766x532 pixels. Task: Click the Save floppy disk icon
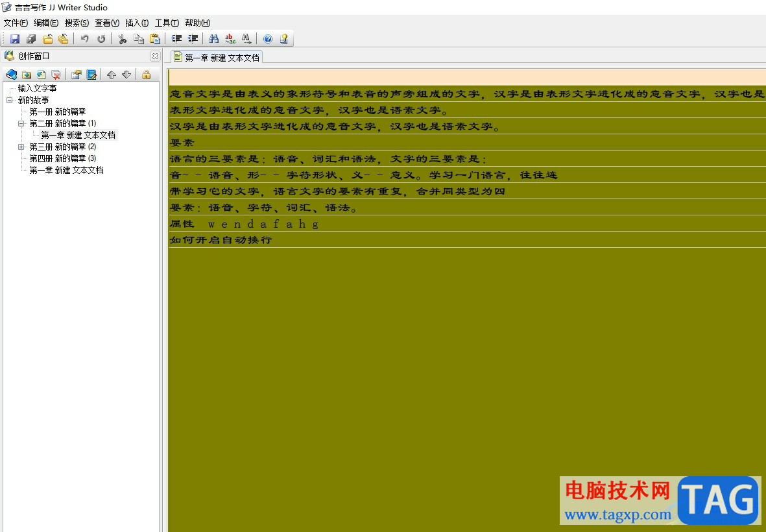click(x=15, y=38)
